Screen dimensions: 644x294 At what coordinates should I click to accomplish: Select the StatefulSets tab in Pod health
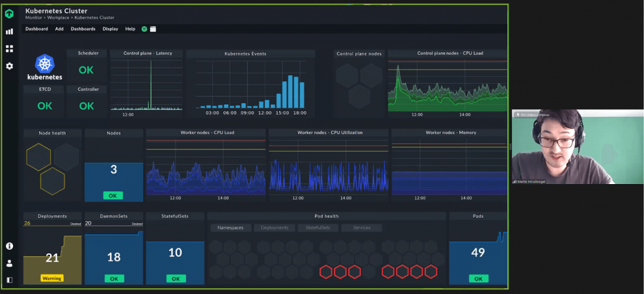pyautogui.click(x=318, y=228)
